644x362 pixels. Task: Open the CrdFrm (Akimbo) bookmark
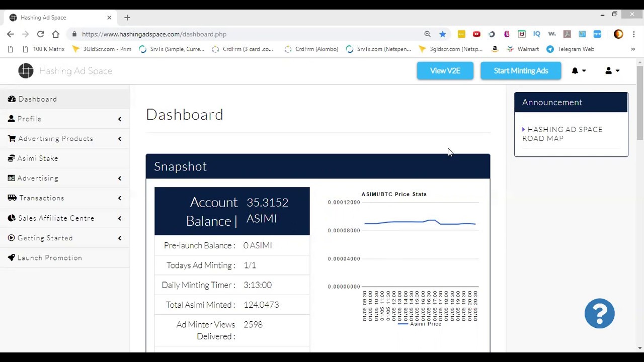(x=311, y=49)
